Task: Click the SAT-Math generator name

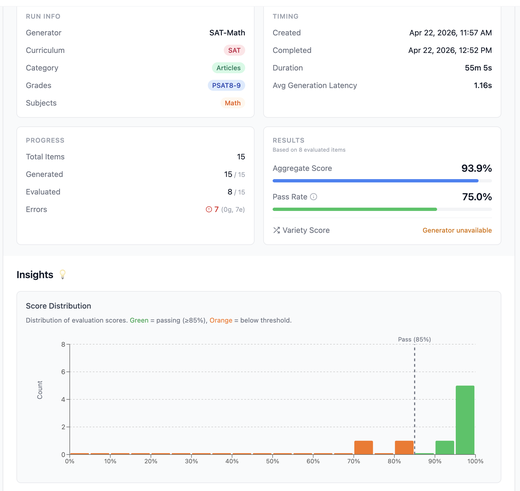Action: [x=227, y=33]
